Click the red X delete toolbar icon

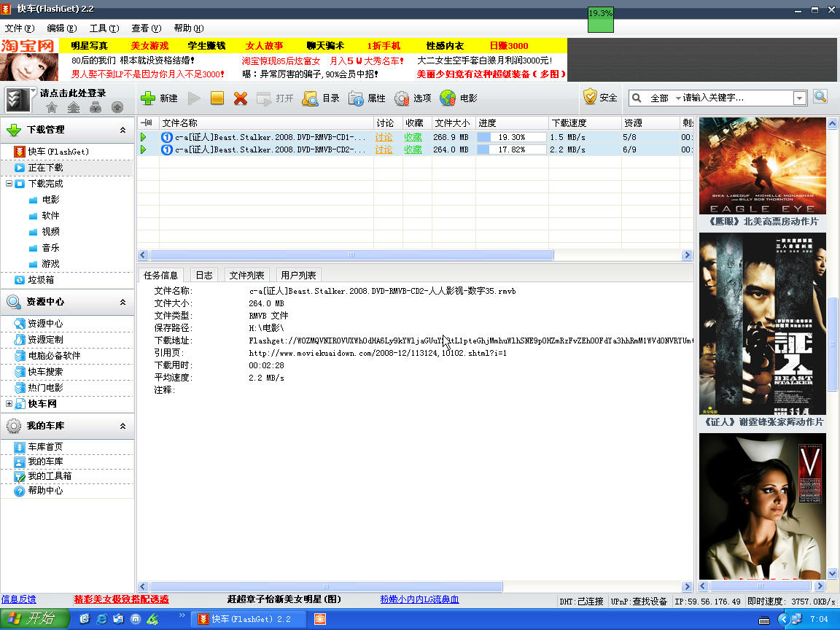click(x=241, y=98)
